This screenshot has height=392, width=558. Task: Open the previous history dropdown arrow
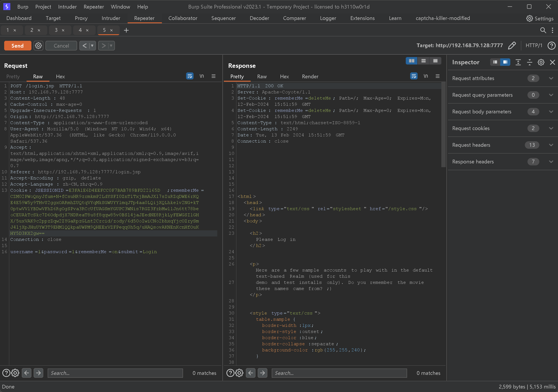92,46
